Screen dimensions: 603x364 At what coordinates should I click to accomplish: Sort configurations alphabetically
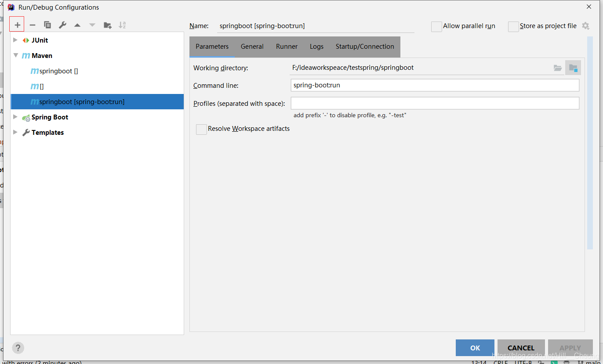[x=122, y=25]
